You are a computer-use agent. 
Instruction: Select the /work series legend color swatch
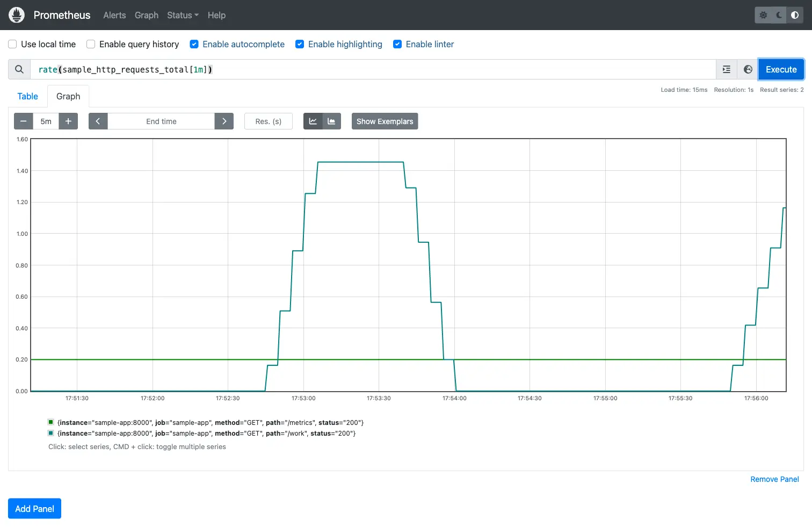tap(51, 433)
